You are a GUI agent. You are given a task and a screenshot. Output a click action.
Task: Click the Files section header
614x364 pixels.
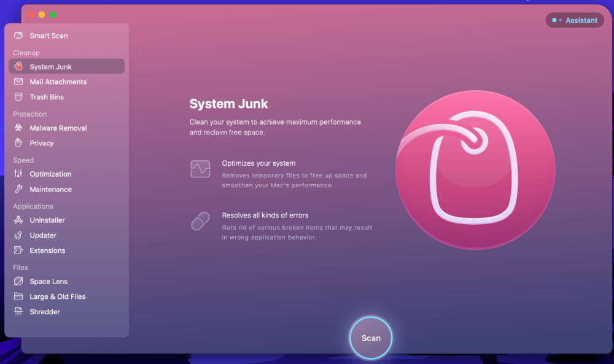(x=20, y=268)
